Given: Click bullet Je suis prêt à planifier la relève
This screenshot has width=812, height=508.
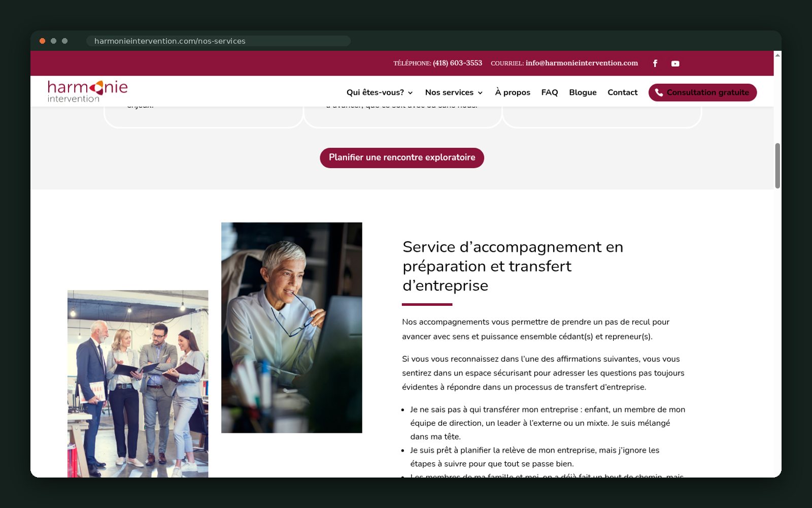Looking at the screenshot, I should coord(535,457).
